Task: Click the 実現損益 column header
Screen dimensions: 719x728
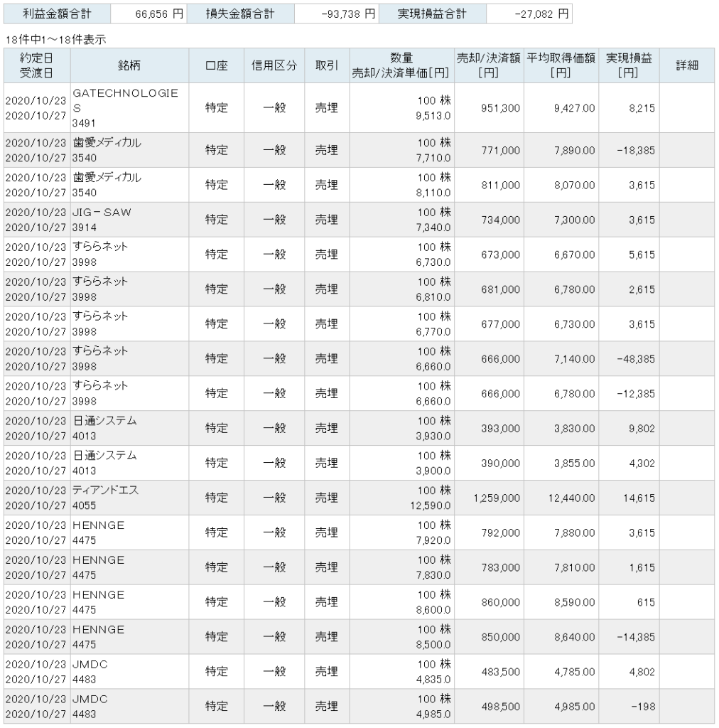Action: [629, 65]
